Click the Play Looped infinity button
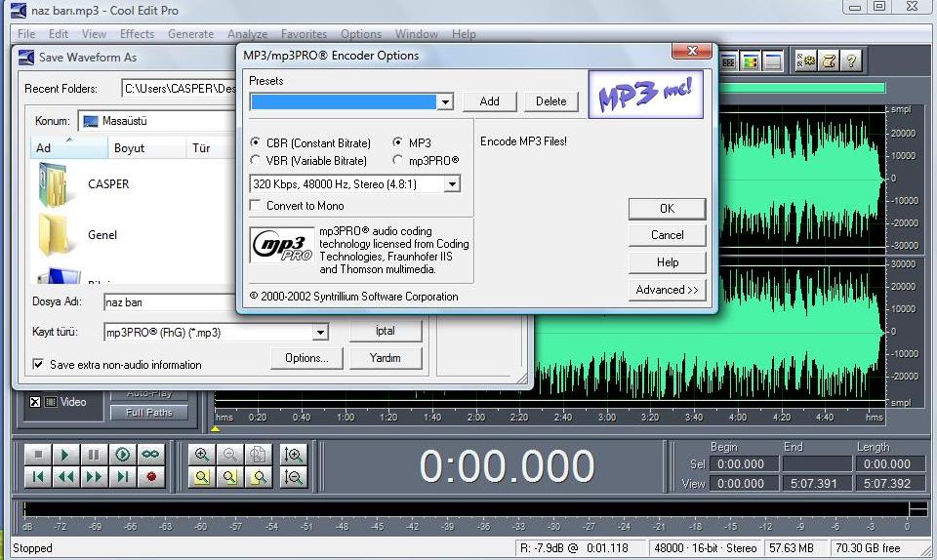 [x=150, y=455]
